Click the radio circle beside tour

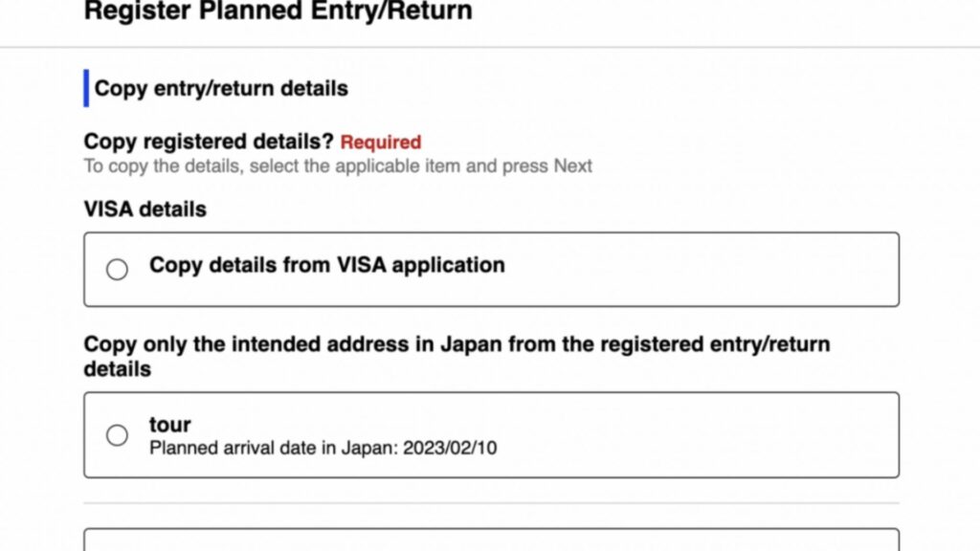pos(117,434)
